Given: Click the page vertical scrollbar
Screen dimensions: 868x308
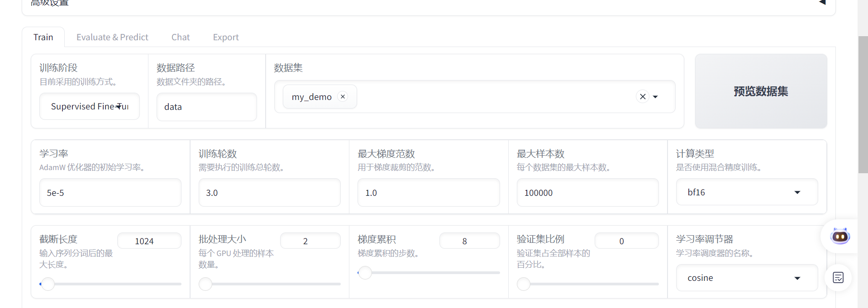Looking at the screenshot, I should point(863,104).
